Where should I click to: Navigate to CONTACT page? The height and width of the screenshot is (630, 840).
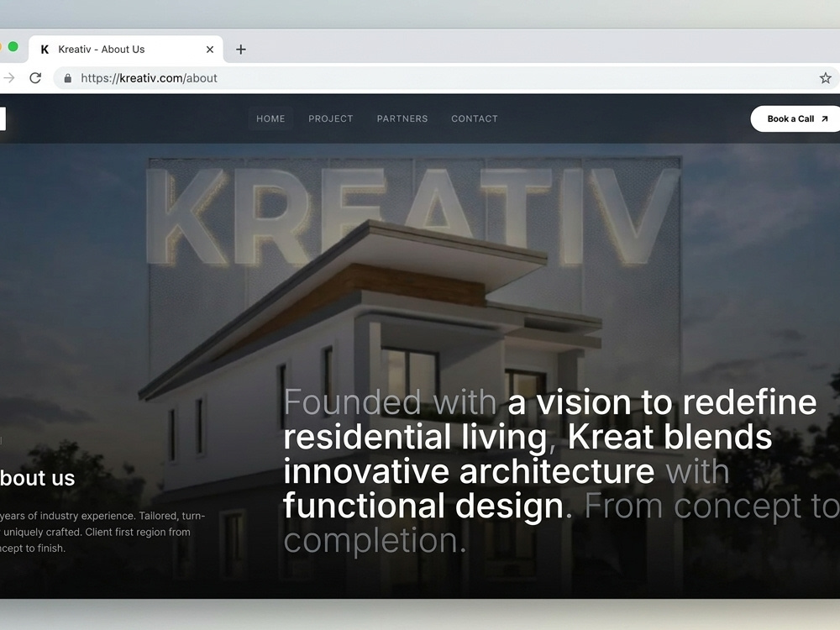(x=475, y=119)
